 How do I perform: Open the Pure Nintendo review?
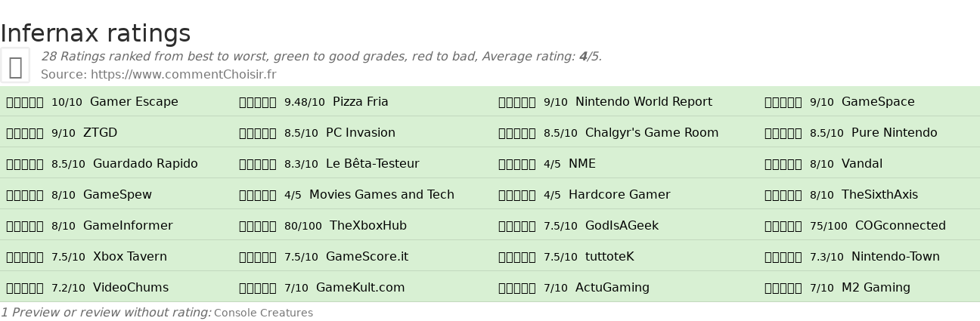click(895, 133)
